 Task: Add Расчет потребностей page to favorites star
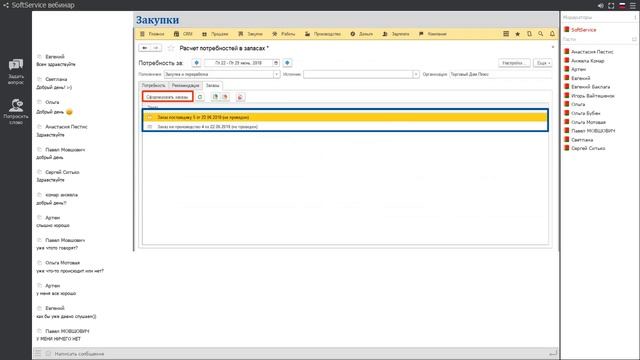coord(171,48)
